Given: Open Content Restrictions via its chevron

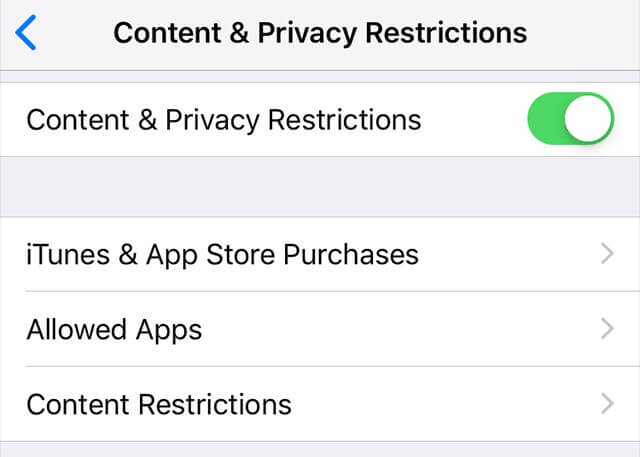Looking at the screenshot, I should [x=606, y=404].
